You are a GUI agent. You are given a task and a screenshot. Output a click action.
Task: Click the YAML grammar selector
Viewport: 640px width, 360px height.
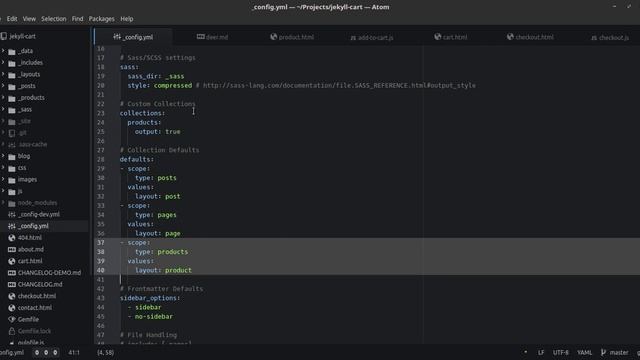(584, 352)
